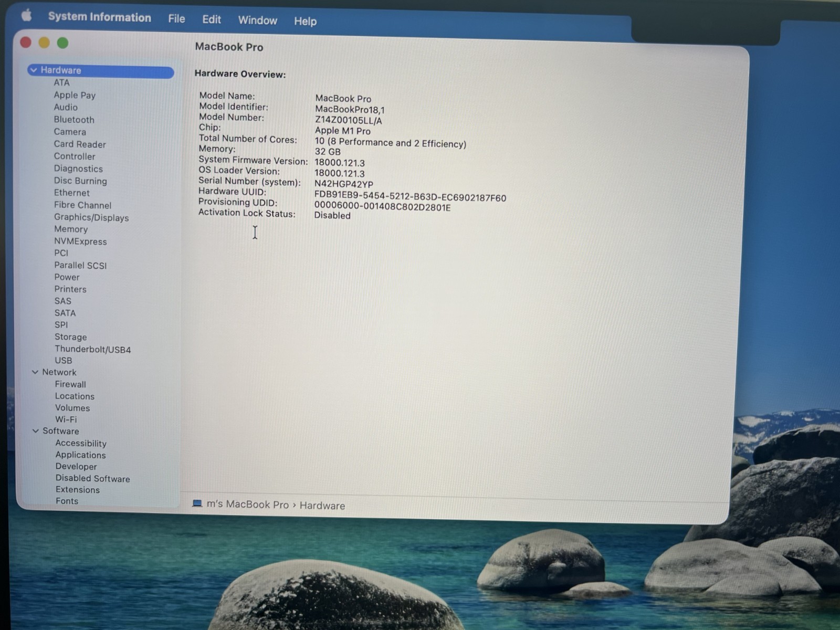Click the Total Number of Cores value
Viewport: 840px width, 630px height.
click(x=391, y=143)
